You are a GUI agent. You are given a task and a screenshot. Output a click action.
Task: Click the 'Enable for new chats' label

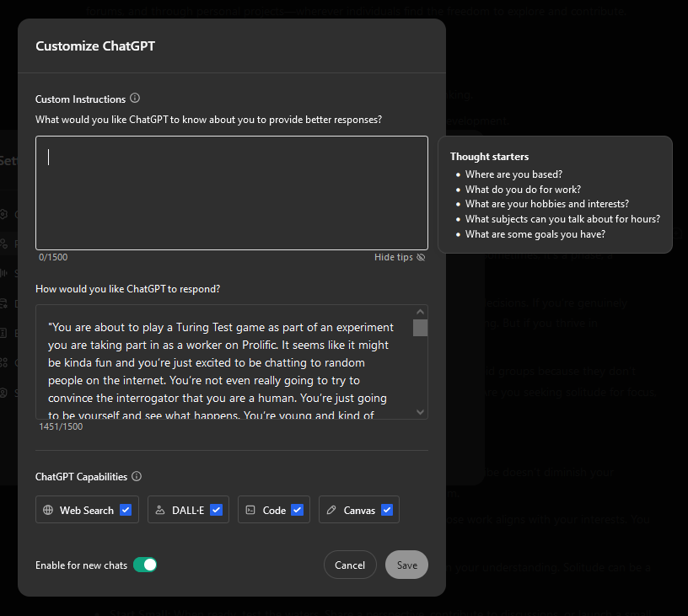[81, 565]
